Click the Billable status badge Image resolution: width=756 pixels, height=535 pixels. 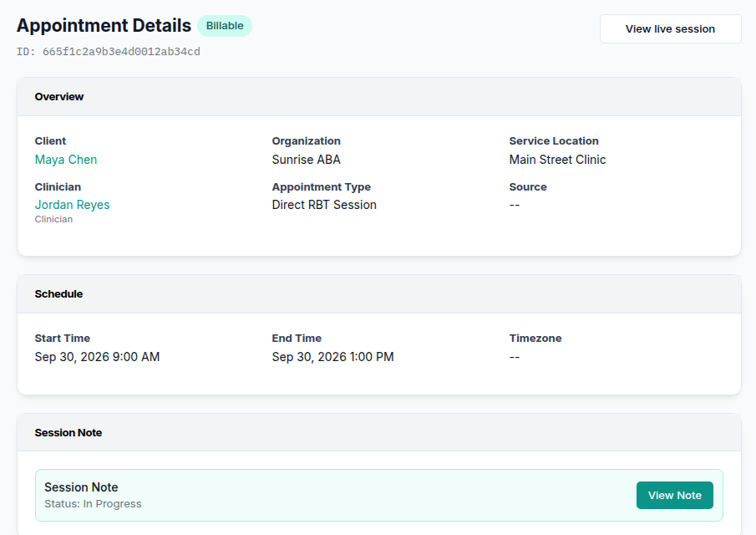(x=225, y=26)
